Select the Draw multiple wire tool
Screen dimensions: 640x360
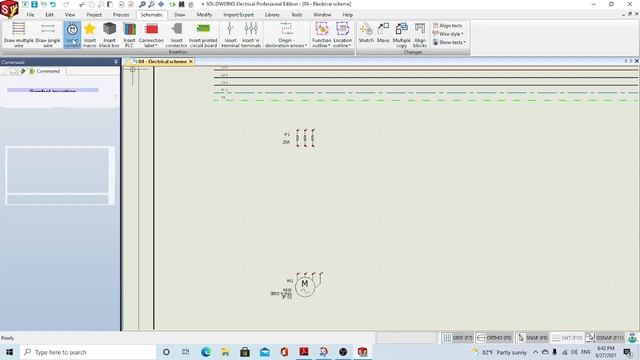click(18, 35)
